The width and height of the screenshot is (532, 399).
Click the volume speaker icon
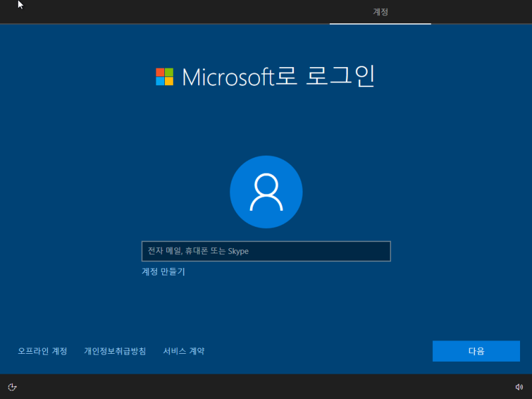519,387
